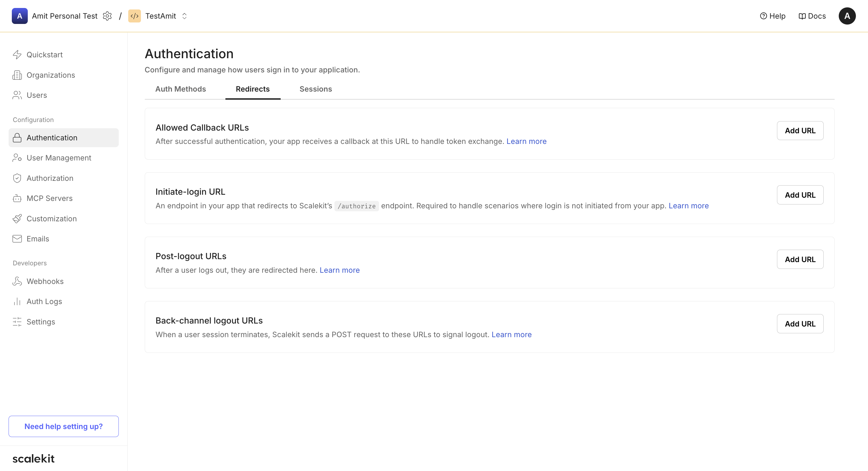Click the Authorization shield icon
Image resolution: width=868 pixels, height=471 pixels.
(x=17, y=178)
